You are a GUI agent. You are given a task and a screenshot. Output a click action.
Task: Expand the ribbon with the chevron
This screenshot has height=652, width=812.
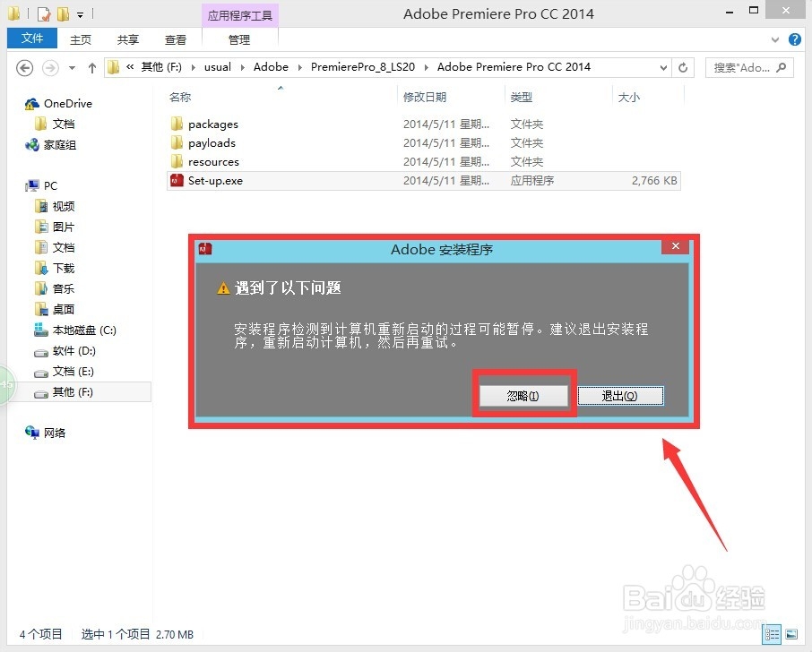click(774, 39)
